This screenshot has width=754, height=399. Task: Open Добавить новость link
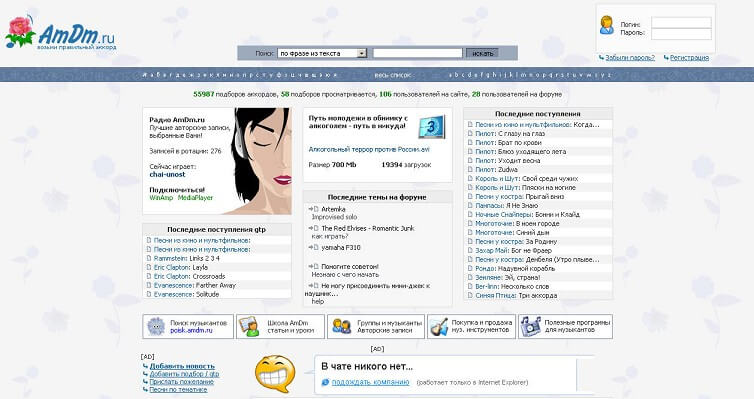(x=182, y=366)
